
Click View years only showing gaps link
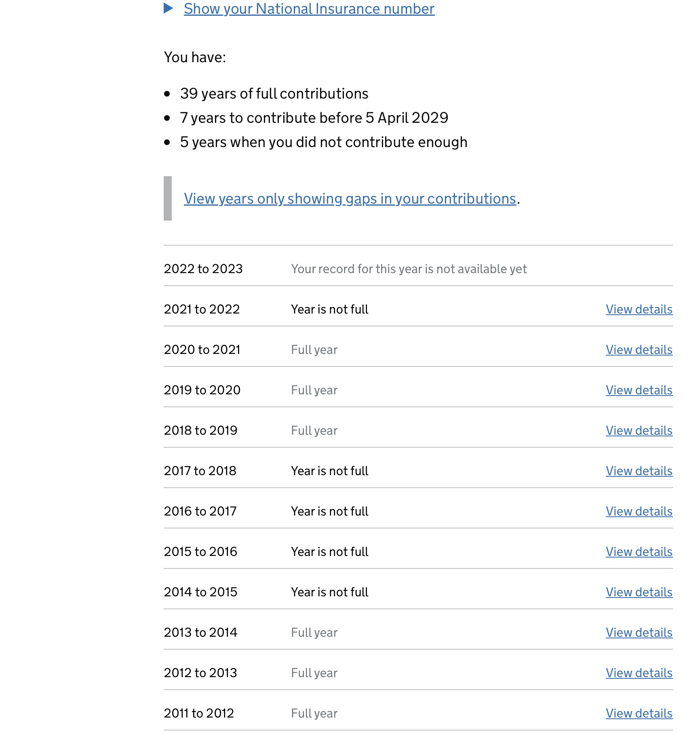[x=350, y=199]
